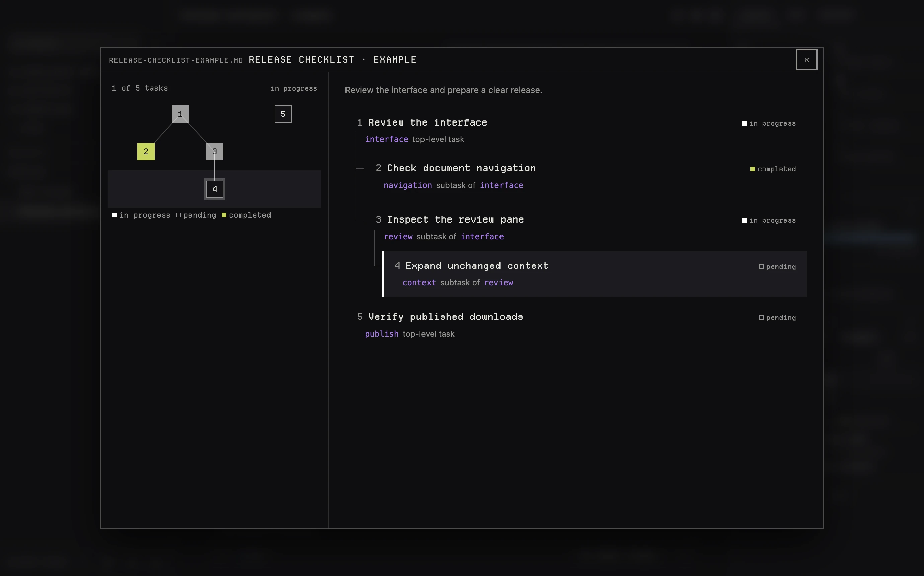Click 'pending' status of Verify published downloads
Screen dimensions: 924x576
coord(777,318)
